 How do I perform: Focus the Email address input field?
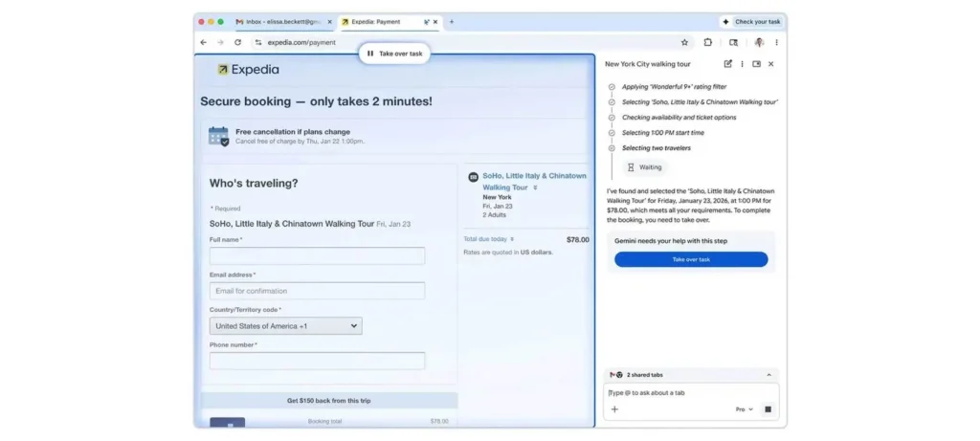[317, 291]
